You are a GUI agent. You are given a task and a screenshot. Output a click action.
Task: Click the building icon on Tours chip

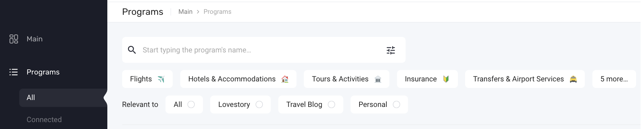pyautogui.click(x=378, y=79)
